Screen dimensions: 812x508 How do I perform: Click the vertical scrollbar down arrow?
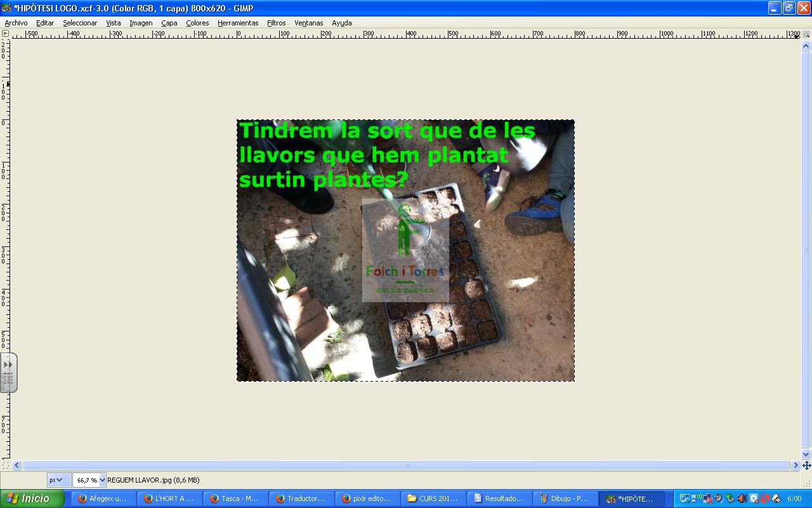[806, 454]
